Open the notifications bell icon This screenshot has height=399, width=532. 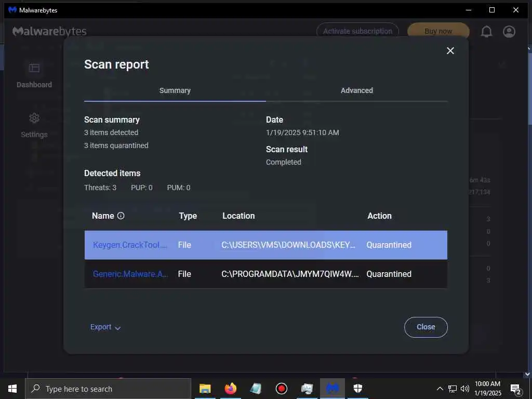pos(486,32)
